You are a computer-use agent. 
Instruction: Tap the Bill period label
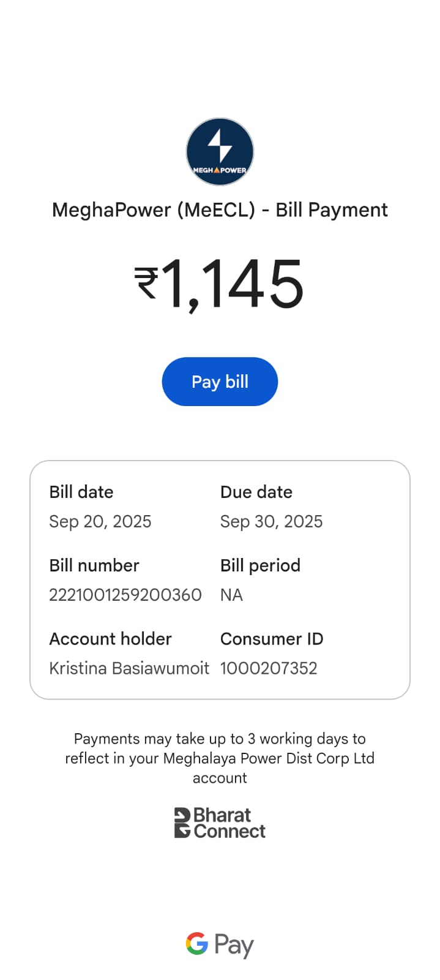260,565
